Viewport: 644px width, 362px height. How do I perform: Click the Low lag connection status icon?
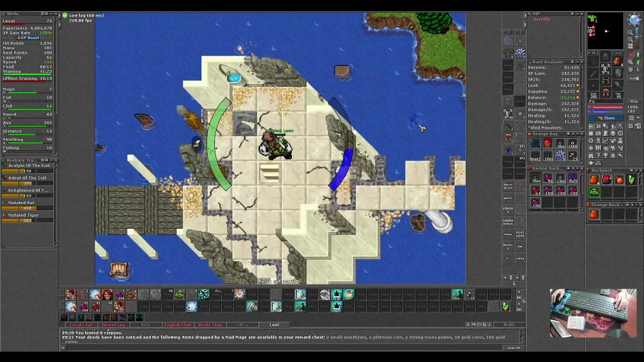tap(65, 16)
